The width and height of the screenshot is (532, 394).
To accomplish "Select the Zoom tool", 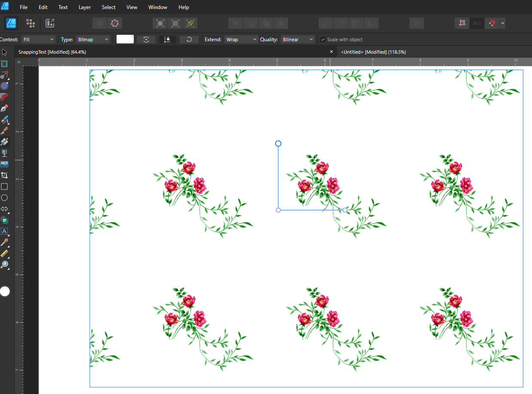I will click(x=5, y=265).
